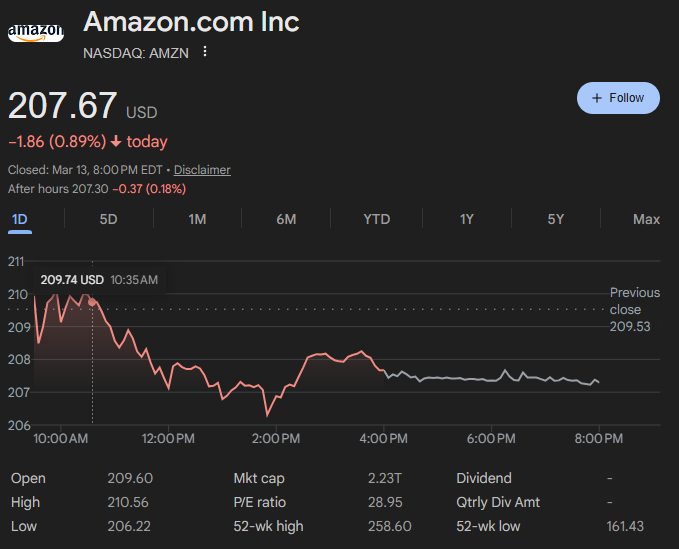
Task: Click the P/E ratio label
Action: coord(259,502)
